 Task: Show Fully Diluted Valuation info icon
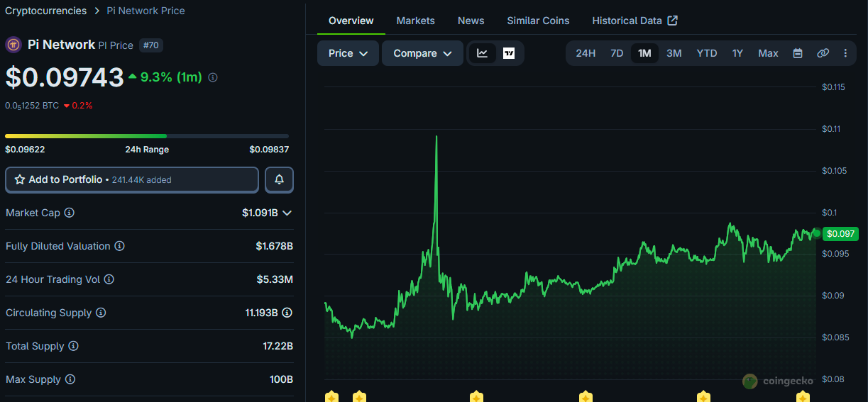[x=120, y=246]
